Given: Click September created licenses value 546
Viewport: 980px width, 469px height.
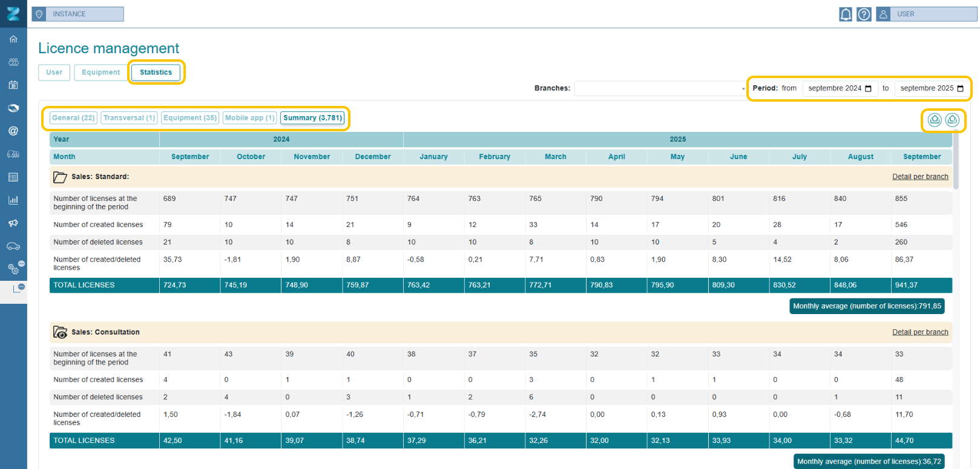Looking at the screenshot, I should click(x=901, y=225).
